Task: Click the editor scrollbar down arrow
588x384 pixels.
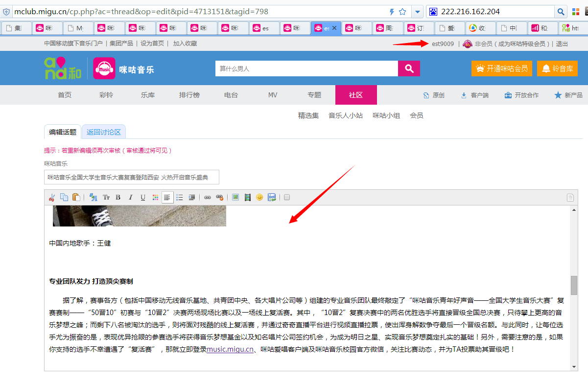Action: pos(574,366)
